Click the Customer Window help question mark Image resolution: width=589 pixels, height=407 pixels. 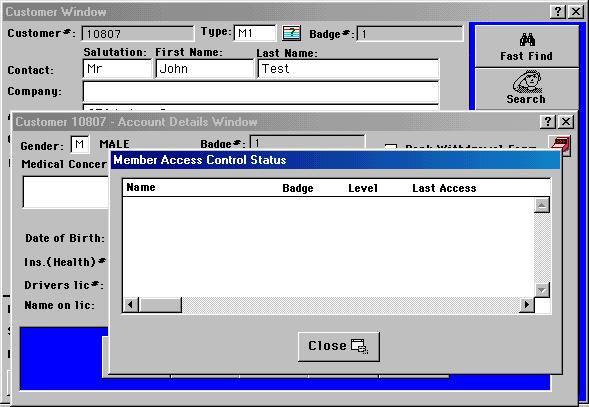(x=558, y=12)
